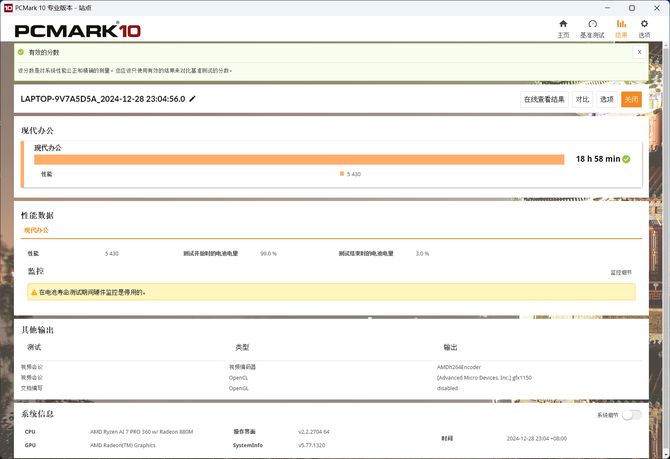Click the yellow warning triangle icon

(x=34, y=292)
